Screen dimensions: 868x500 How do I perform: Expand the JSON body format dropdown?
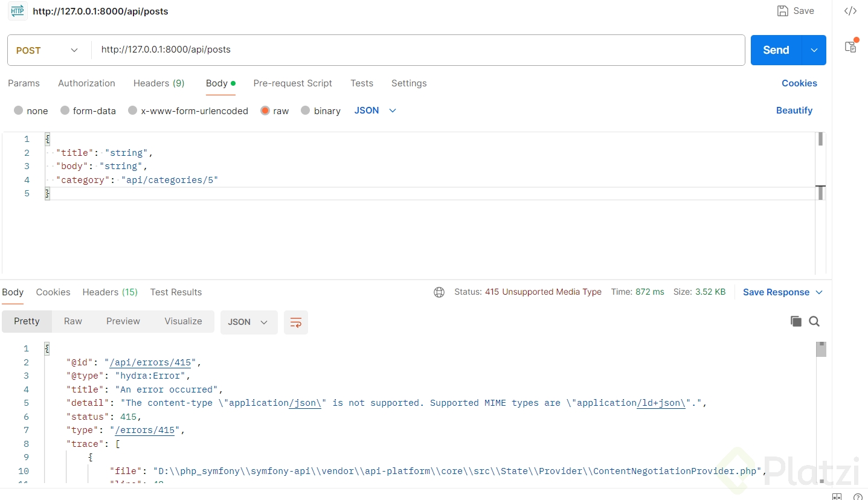[x=375, y=111]
